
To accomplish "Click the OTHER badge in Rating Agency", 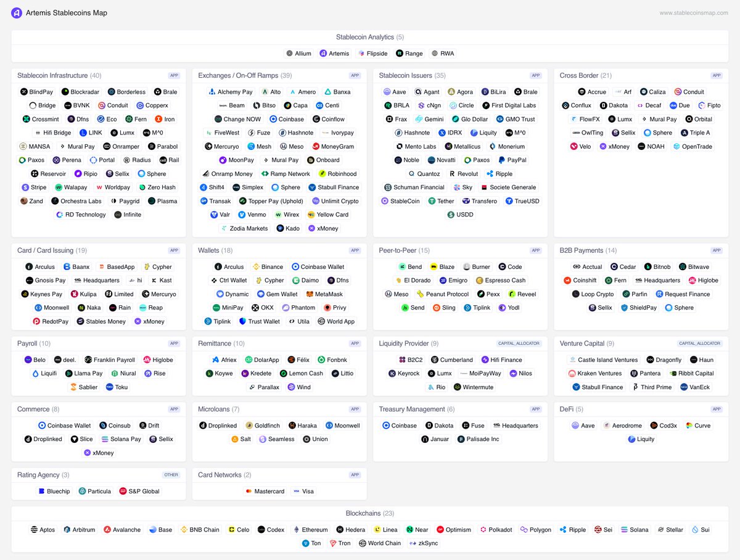I will click(x=171, y=475).
